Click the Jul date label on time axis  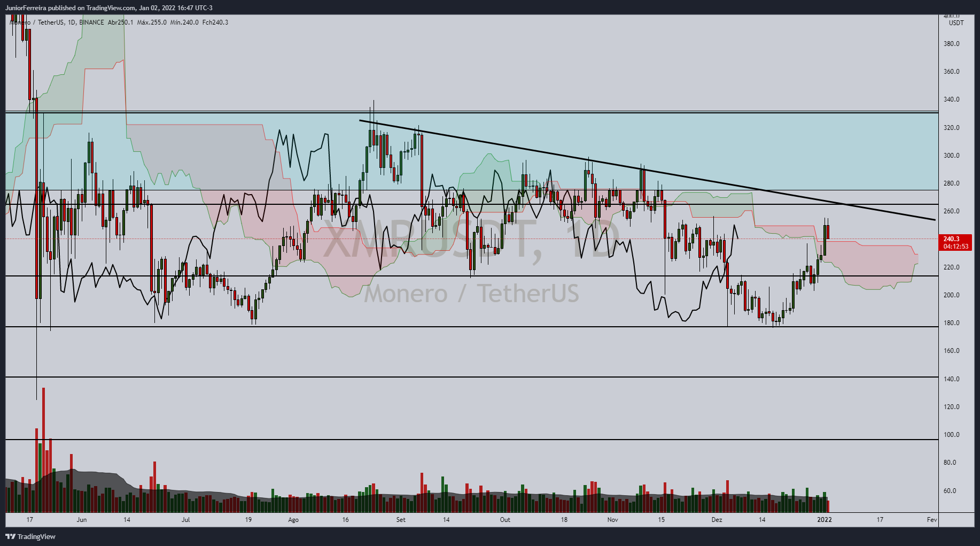tap(185, 520)
